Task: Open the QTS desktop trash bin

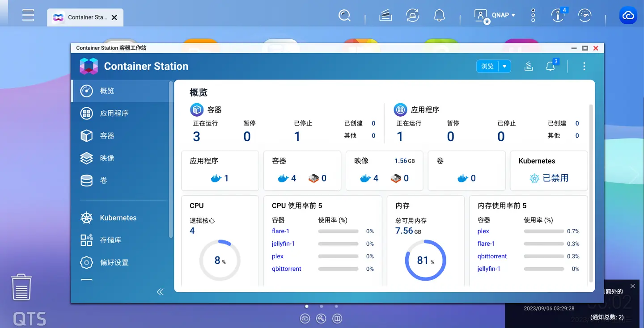Action: [21, 287]
